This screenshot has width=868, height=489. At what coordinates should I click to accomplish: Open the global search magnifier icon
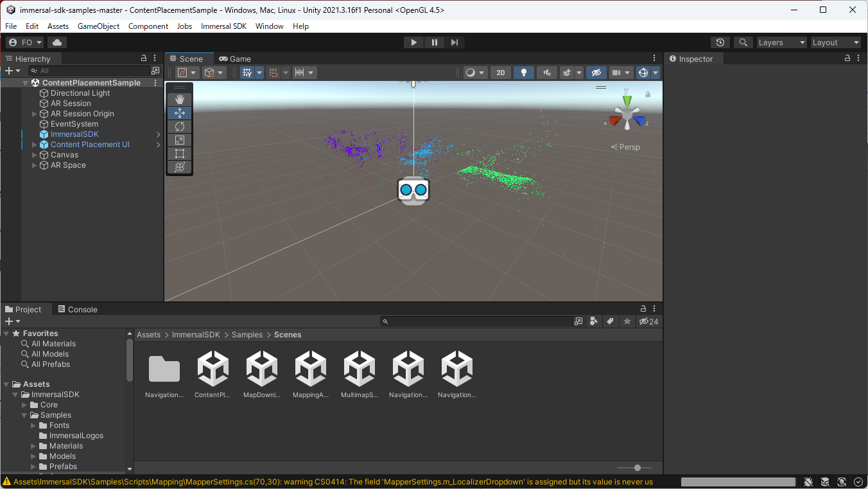click(x=743, y=42)
